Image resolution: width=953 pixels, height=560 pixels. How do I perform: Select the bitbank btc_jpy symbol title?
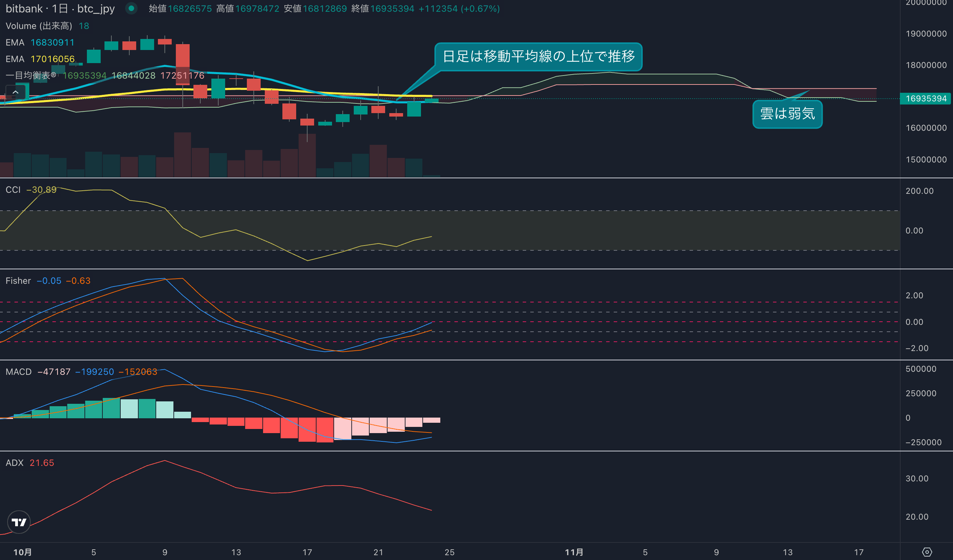[x=60, y=8]
